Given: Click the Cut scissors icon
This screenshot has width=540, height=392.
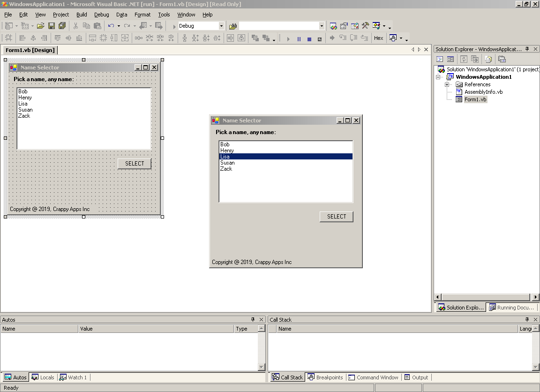Looking at the screenshot, I should click(76, 26).
